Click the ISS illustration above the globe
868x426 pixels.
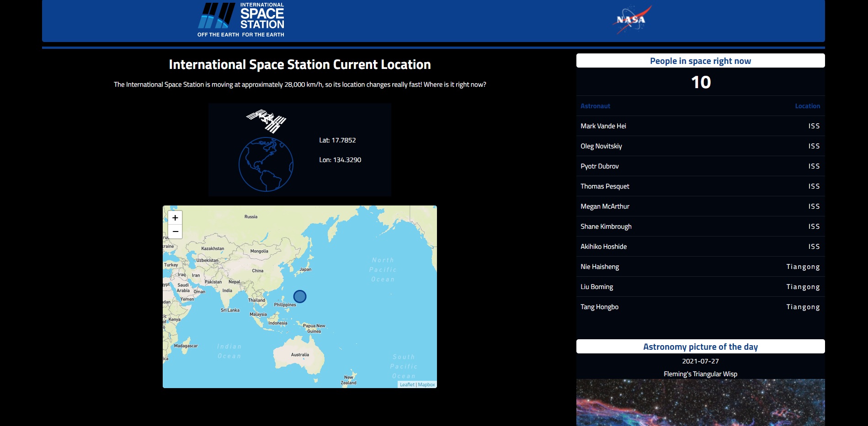click(x=266, y=118)
